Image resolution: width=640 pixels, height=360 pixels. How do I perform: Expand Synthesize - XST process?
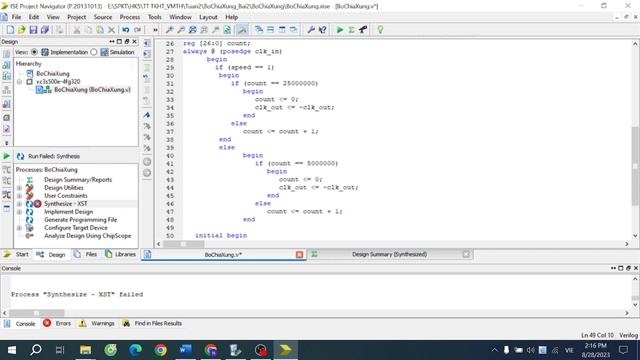[20, 204]
